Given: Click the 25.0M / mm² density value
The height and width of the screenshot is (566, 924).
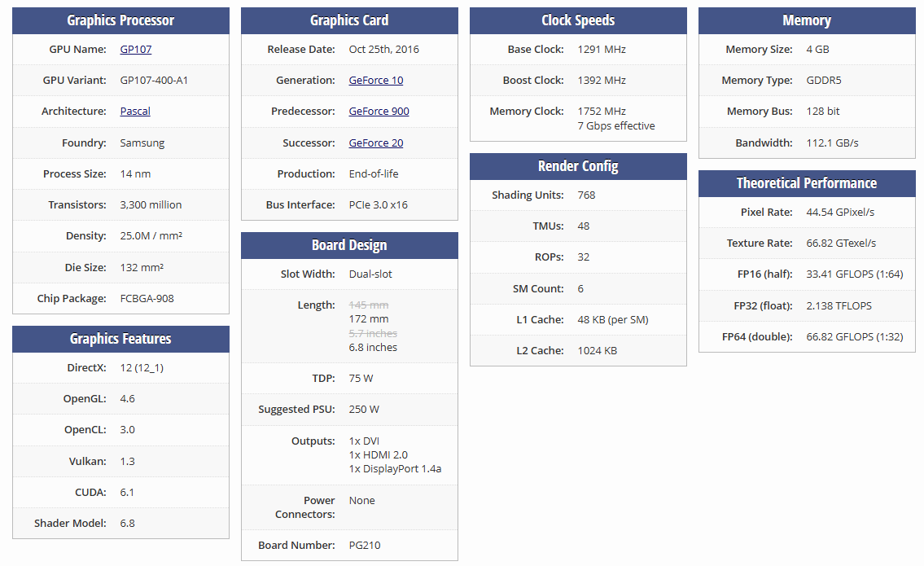Looking at the screenshot, I should [151, 236].
